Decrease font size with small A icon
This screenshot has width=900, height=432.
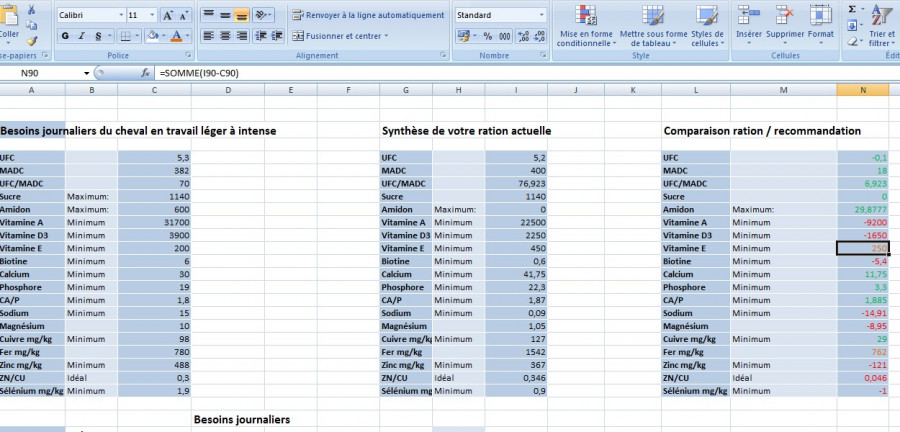point(183,15)
